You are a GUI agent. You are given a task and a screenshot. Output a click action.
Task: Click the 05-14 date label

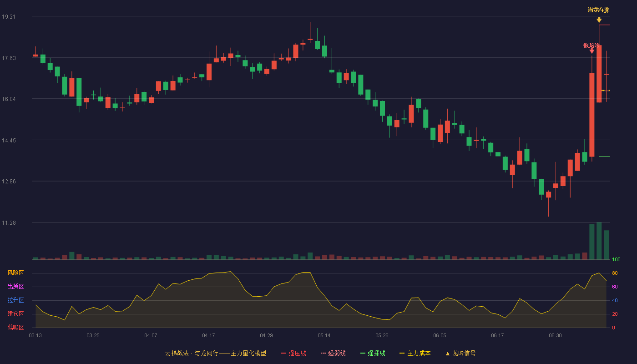[x=324, y=335]
